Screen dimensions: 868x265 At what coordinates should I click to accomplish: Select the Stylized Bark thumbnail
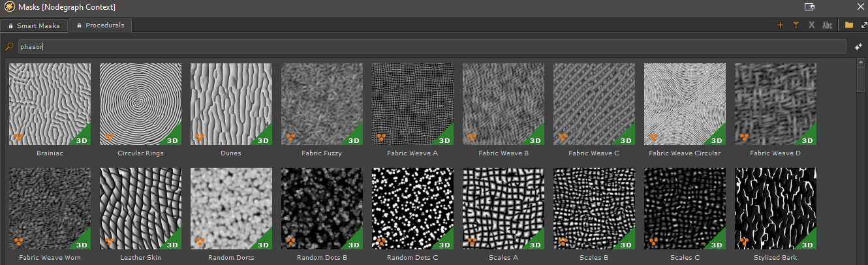point(775,208)
